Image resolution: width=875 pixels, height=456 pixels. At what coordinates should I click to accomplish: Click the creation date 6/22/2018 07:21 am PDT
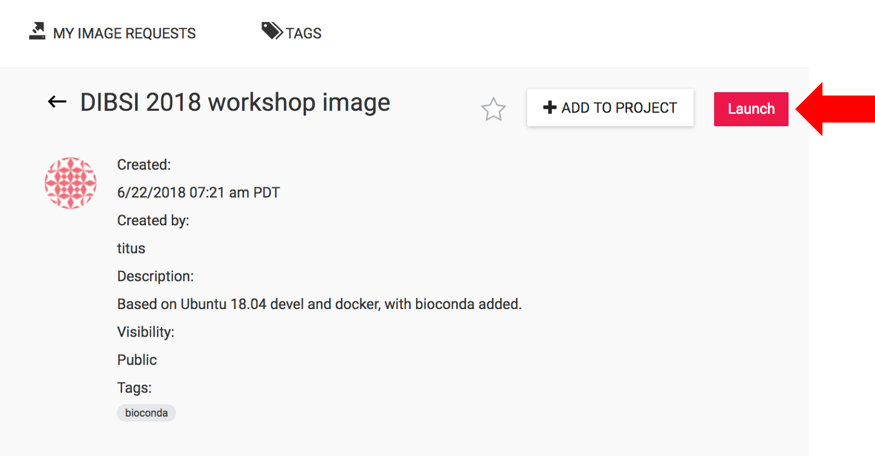coord(198,193)
